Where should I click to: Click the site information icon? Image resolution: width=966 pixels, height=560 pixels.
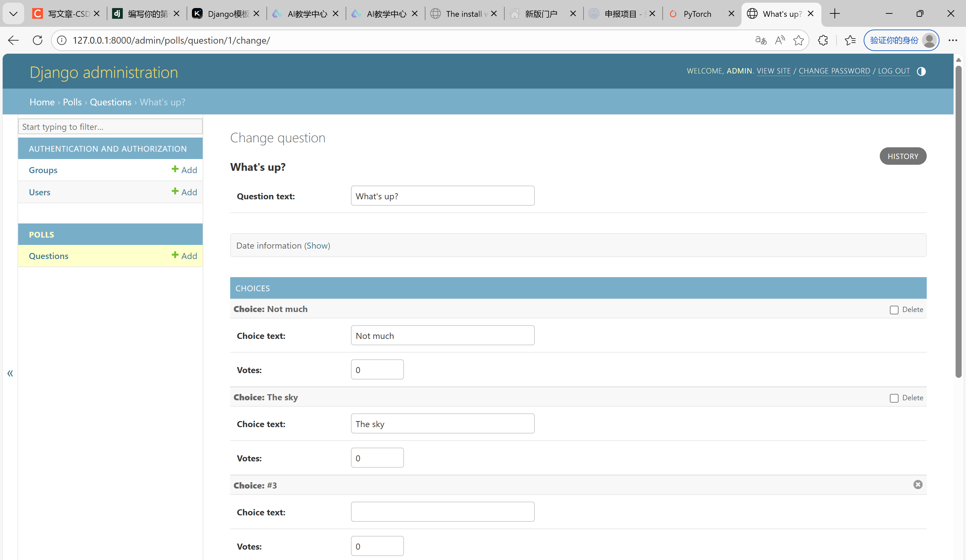(x=62, y=40)
